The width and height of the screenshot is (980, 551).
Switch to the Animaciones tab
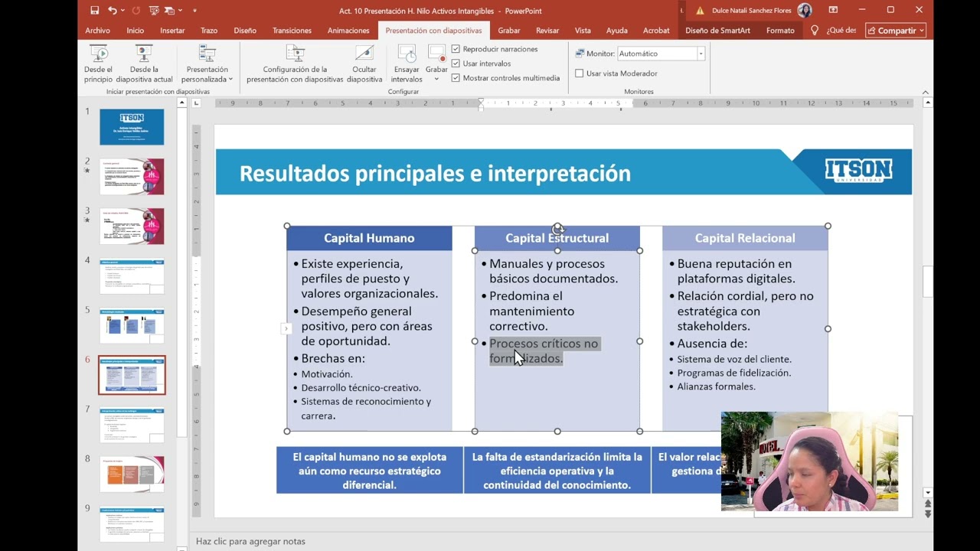pos(348,31)
